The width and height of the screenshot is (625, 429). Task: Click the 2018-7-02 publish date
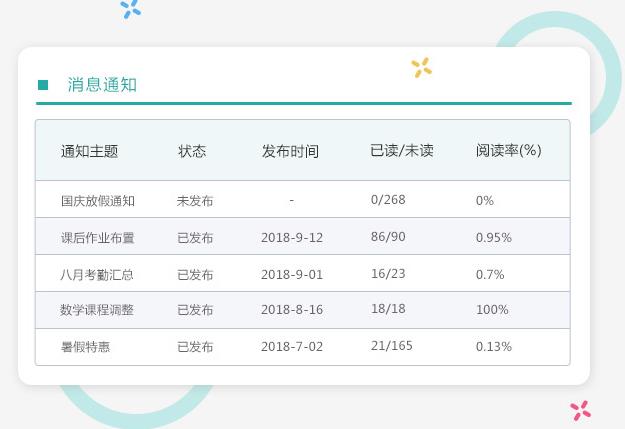pyautogui.click(x=292, y=346)
